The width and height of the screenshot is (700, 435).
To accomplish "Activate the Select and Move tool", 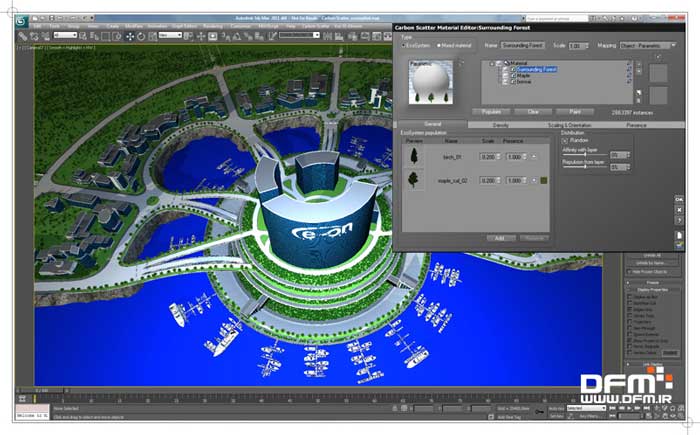I will (130, 36).
